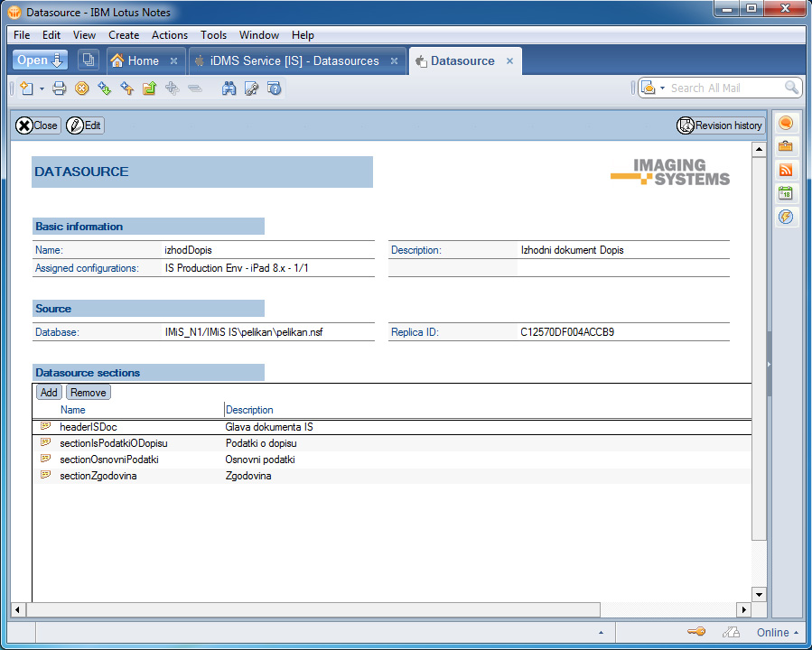Click Remove in Datasource sections
812x650 pixels.
click(89, 393)
